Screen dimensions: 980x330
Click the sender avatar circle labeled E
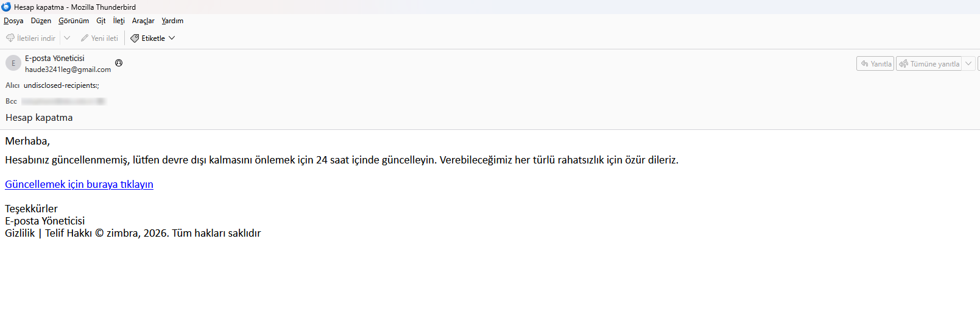[13, 63]
